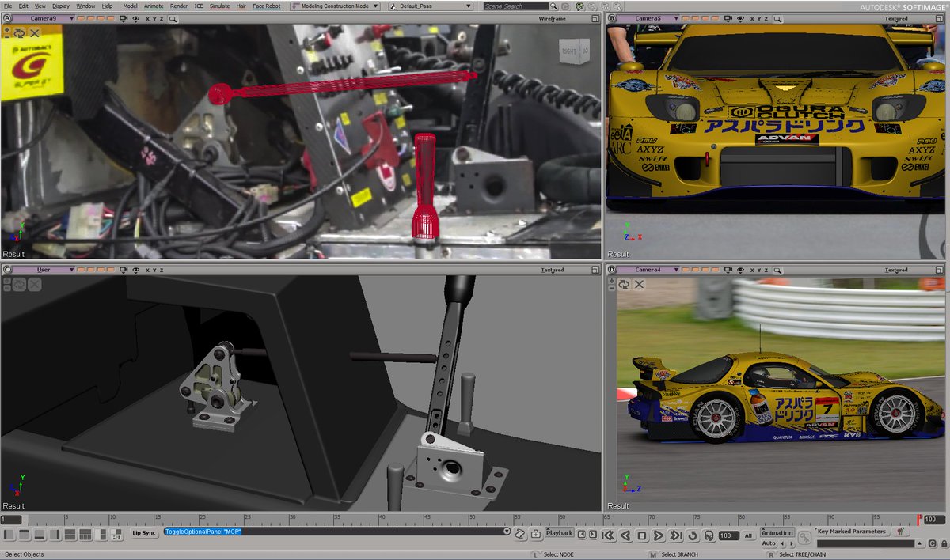Open the User view dropdown in viewport C
950x560 pixels.
tap(44, 270)
